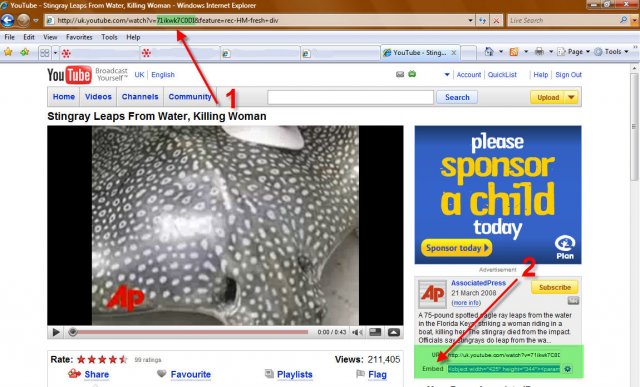Click the Home page icon in command bar
The width and height of the screenshot is (640, 387).
(x=489, y=52)
